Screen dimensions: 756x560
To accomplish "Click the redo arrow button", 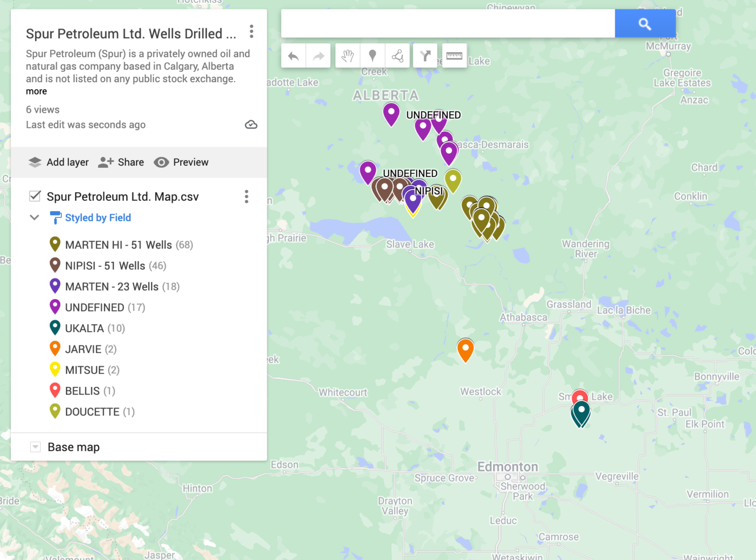I will pyautogui.click(x=318, y=56).
